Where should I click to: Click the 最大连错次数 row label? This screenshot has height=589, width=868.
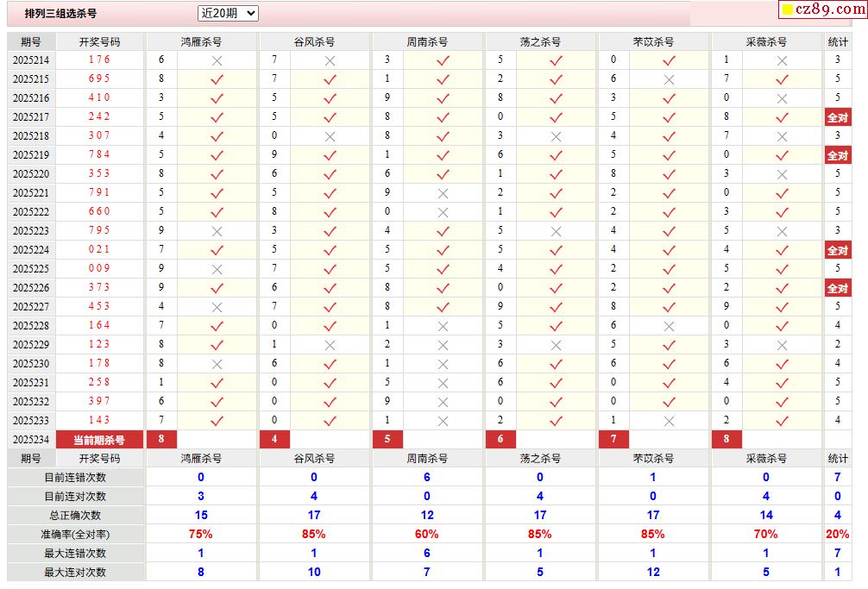[75, 554]
